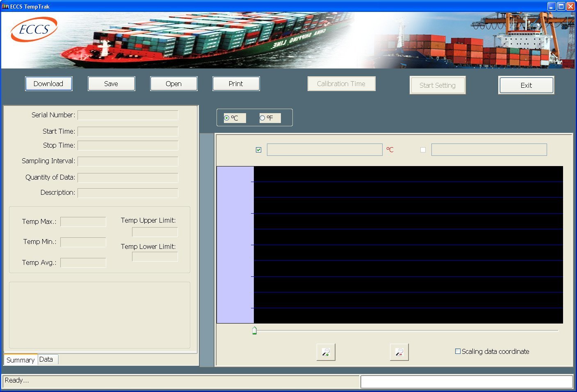Select the °C temperature unit radio button
This screenshot has width=577, height=392.
(x=227, y=118)
